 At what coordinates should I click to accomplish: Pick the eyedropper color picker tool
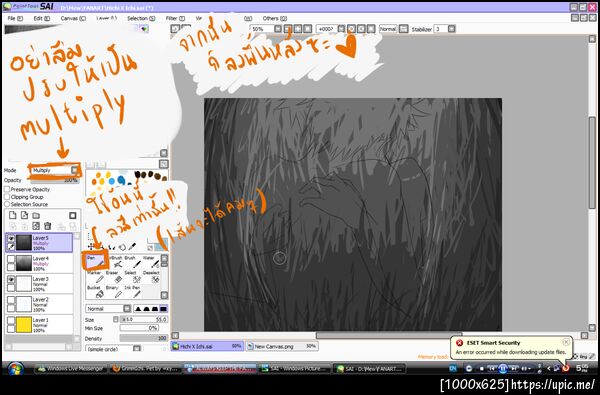(x=132, y=246)
